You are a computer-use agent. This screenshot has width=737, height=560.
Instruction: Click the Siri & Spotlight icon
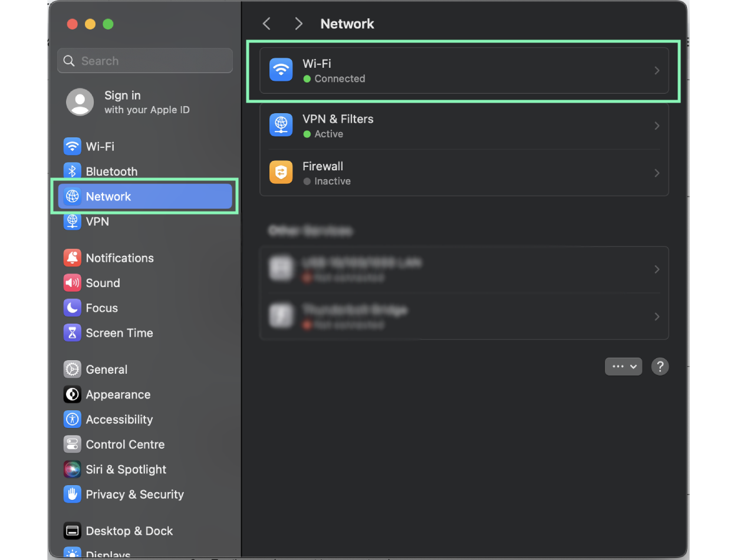72,470
